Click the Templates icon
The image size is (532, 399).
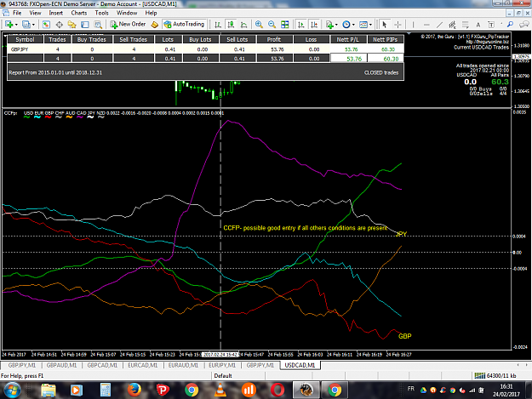[x=363, y=25]
